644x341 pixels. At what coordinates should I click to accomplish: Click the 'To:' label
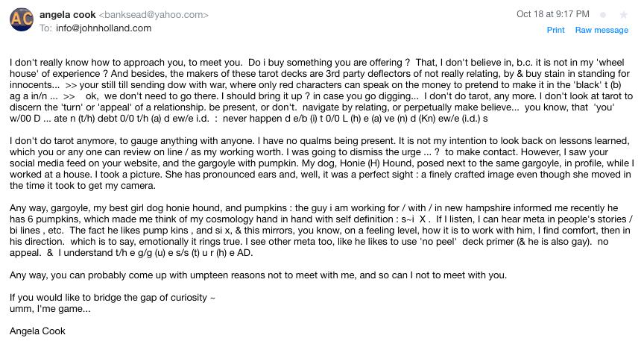click(x=45, y=28)
